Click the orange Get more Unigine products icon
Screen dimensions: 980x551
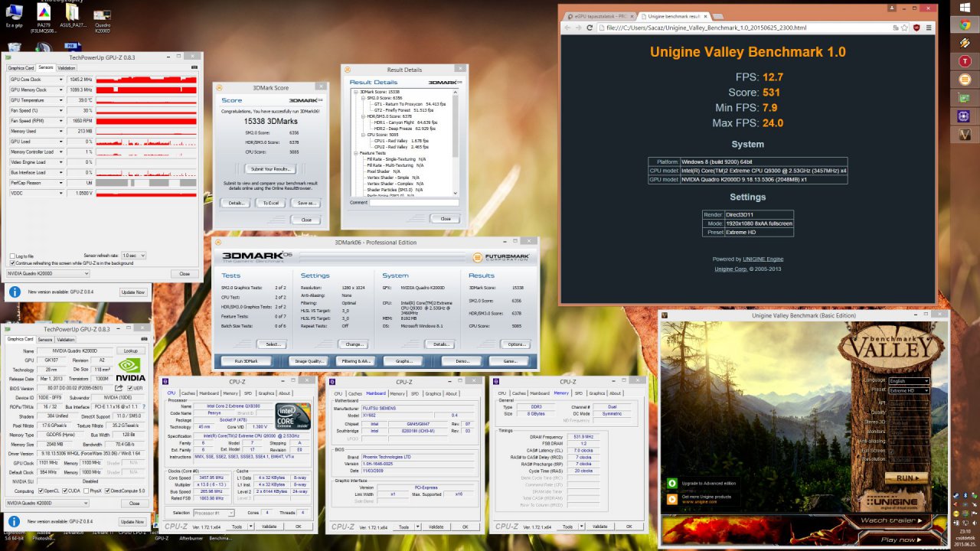pyautogui.click(x=671, y=498)
